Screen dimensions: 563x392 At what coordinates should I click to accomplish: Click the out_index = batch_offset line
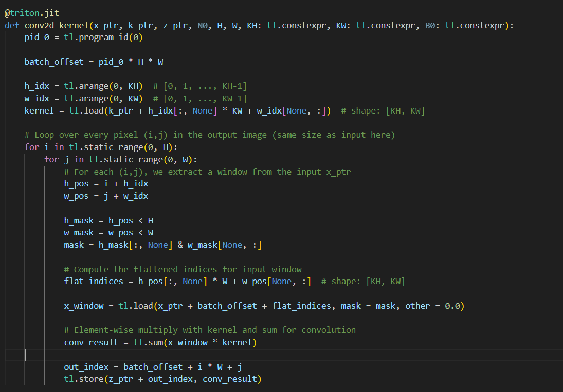tap(153, 367)
